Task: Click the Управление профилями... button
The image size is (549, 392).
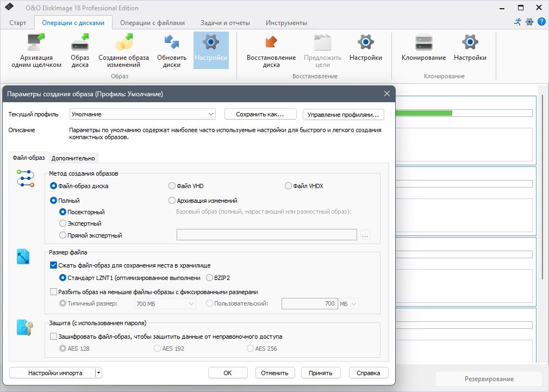Action: coord(343,115)
